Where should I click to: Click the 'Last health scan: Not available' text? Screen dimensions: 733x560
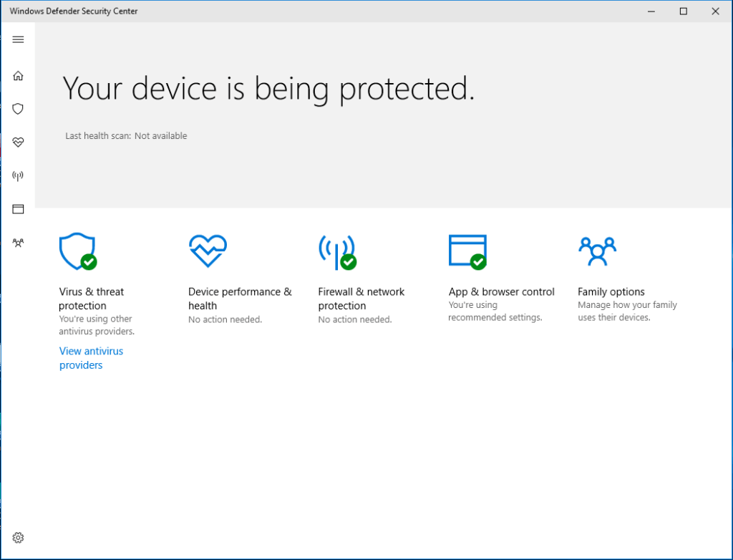coord(126,135)
